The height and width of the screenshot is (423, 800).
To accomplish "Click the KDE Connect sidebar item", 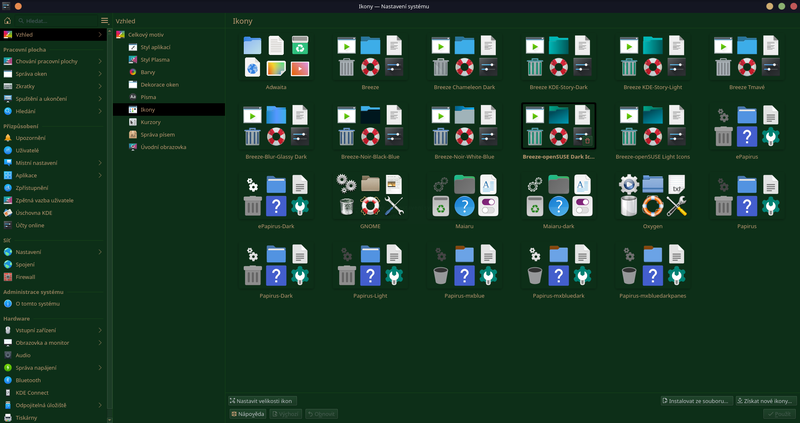I will click(x=32, y=392).
